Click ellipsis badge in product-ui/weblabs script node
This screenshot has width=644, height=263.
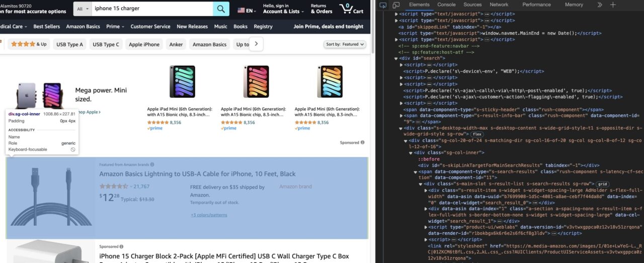click(x=555, y=233)
